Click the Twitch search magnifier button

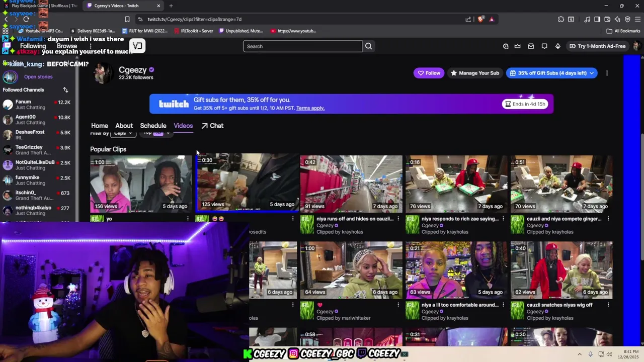point(368,46)
